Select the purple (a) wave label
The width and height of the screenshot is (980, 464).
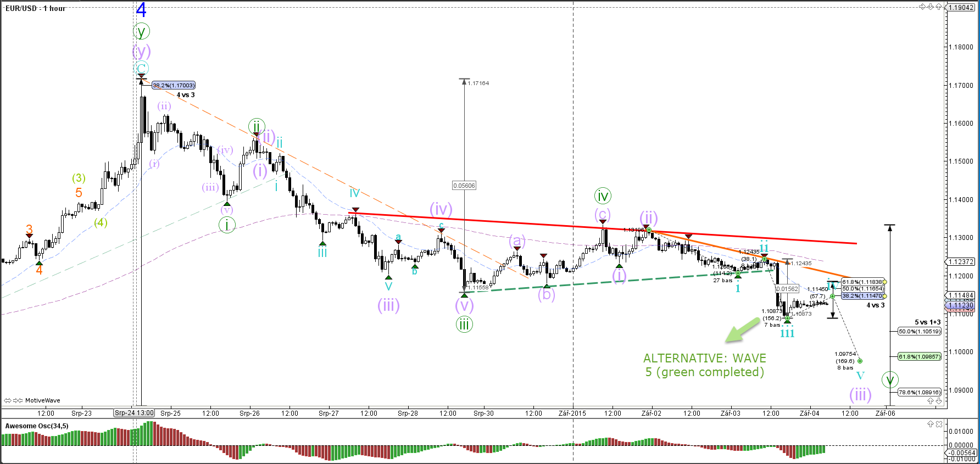(517, 241)
